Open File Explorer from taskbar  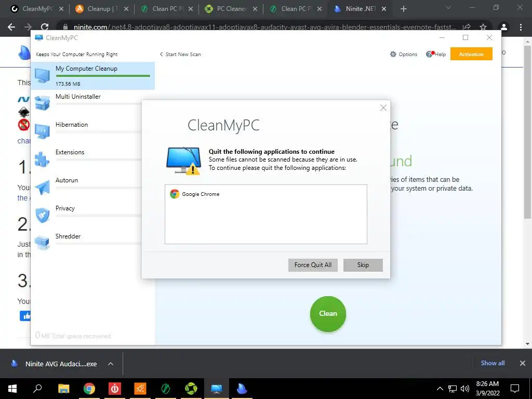coord(63,389)
